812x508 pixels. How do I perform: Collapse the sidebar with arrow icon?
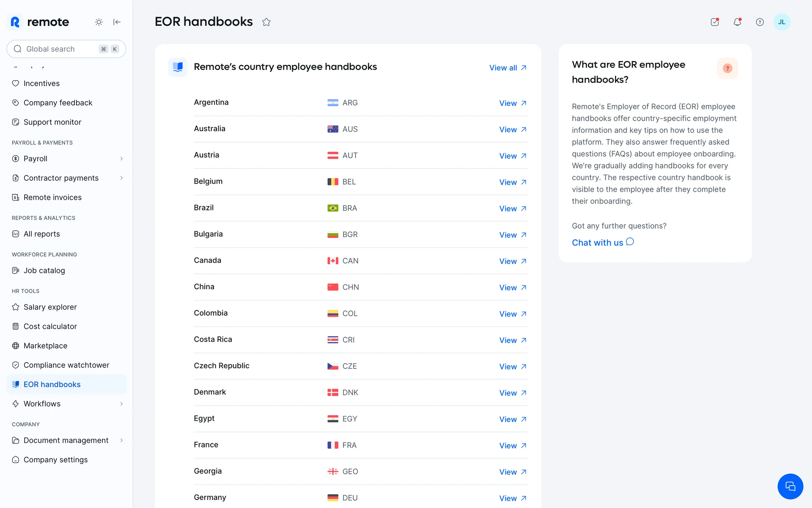[117, 22]
